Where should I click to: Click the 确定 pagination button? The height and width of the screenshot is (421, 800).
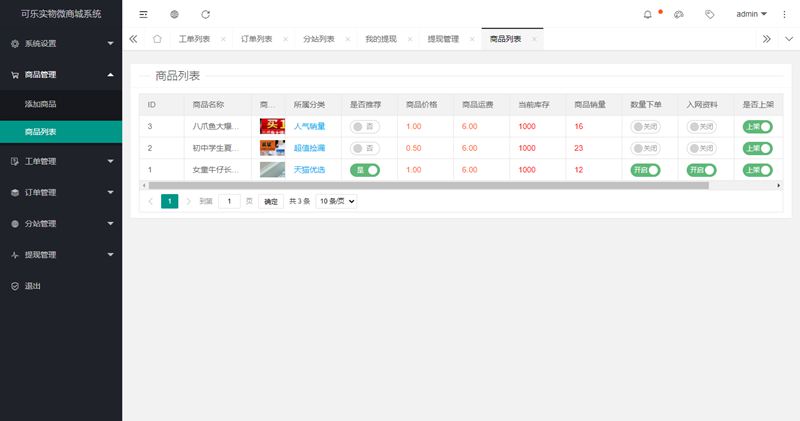click(271, 201)
